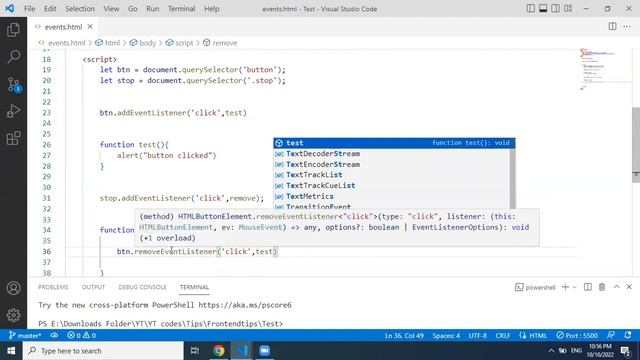The width and height of the screenshot is (640, 360).
Task: Open the Selection menu
Action: (x=80, y=9)
